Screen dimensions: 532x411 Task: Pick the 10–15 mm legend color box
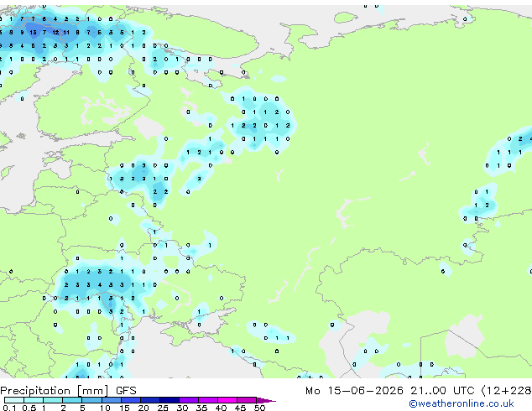pyautogui.click(x=111, y=400)
